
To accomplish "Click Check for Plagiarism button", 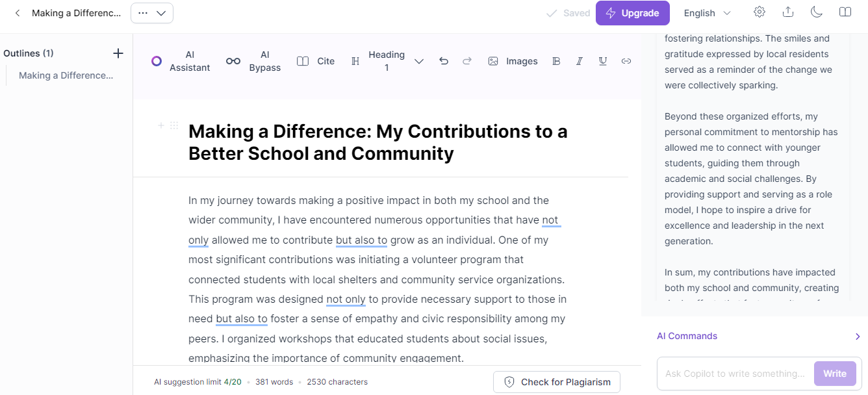I will (557, 382).
